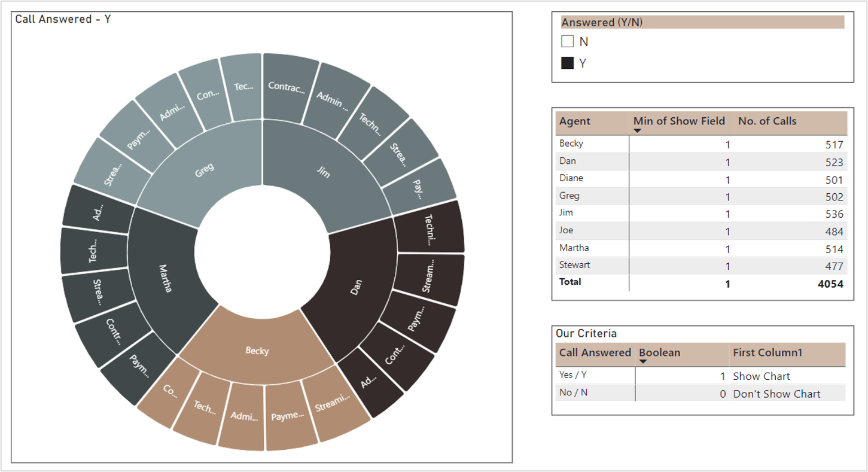Click the Yes / Y criteria row
This screenshot has width=868, height=472.
pyautogui.click(x=573, y=375)
